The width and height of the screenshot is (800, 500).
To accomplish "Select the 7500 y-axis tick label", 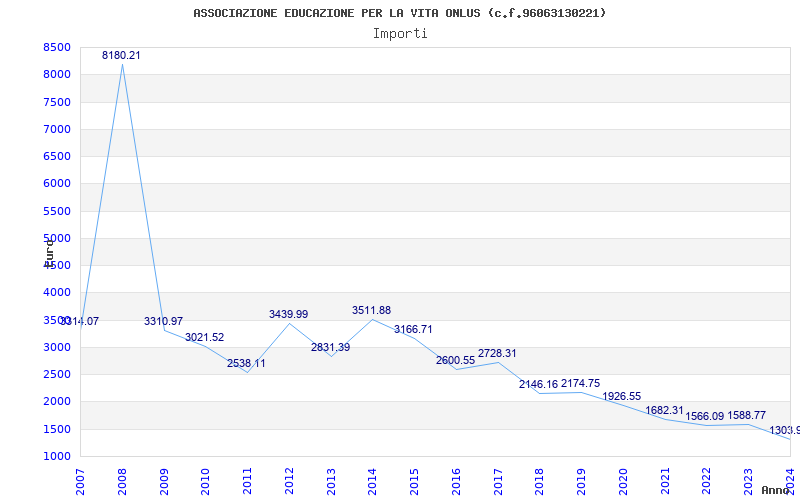I will tap(57, 102).
